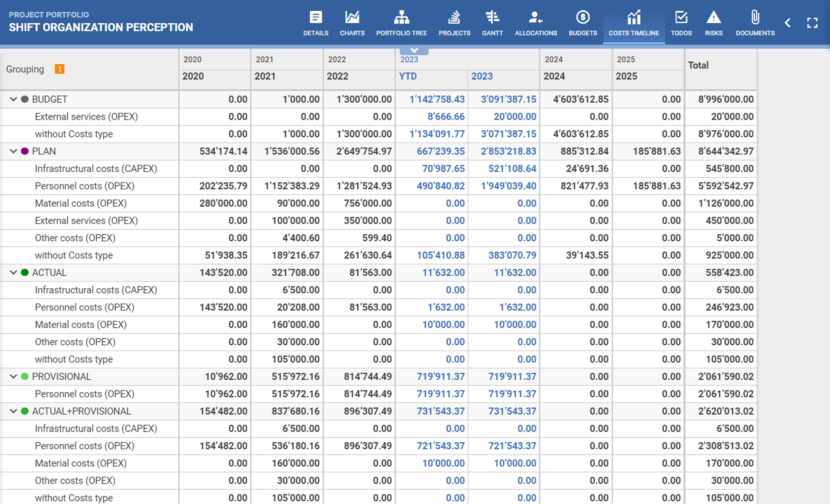Collapse the ACTUAL group
The width and height of the screenshot is (830, 504).
click(13, 272)
